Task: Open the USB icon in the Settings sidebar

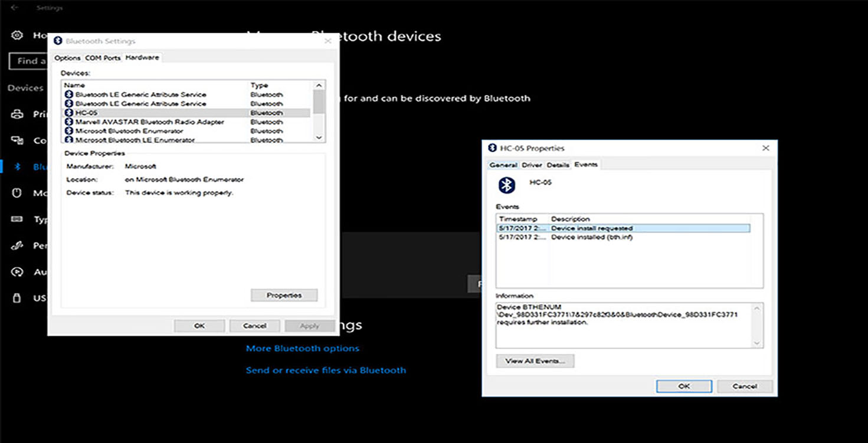Action: coord(17,298)
